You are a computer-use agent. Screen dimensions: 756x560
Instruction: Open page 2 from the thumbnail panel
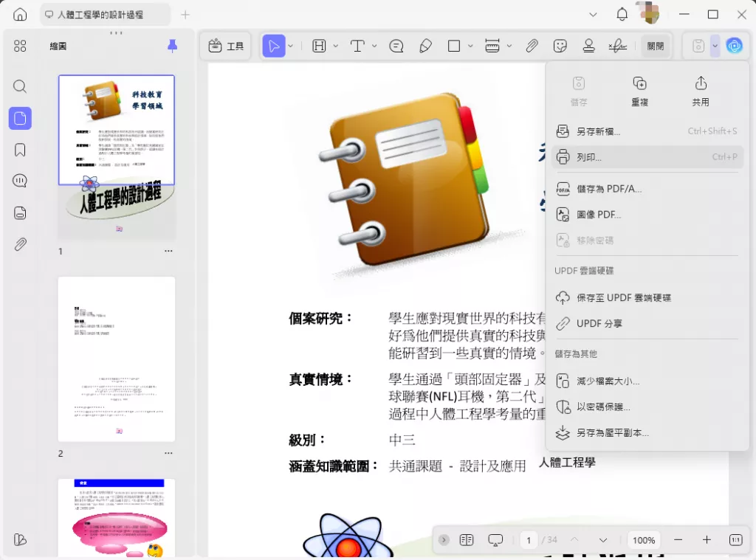coord(116,359)
